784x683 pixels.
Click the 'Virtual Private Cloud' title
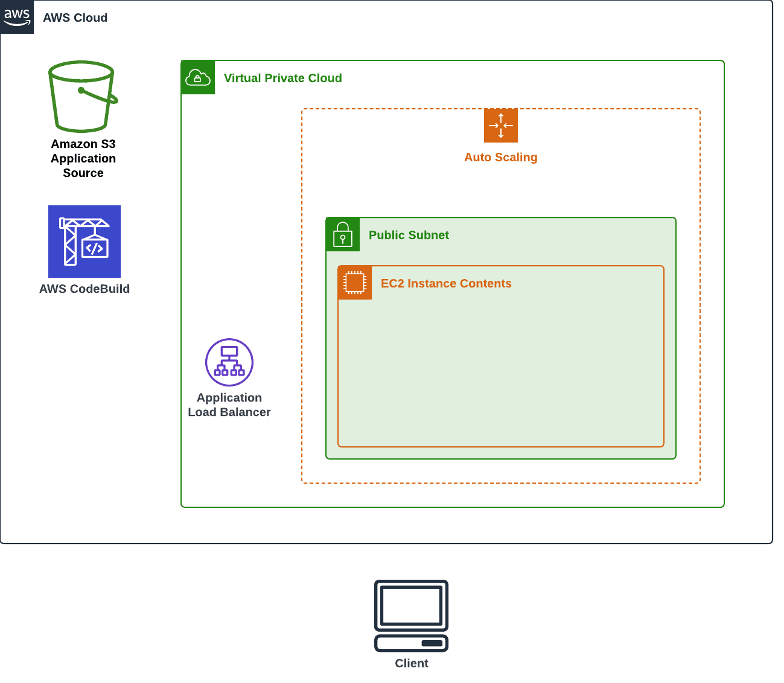(x=283, y=78)
